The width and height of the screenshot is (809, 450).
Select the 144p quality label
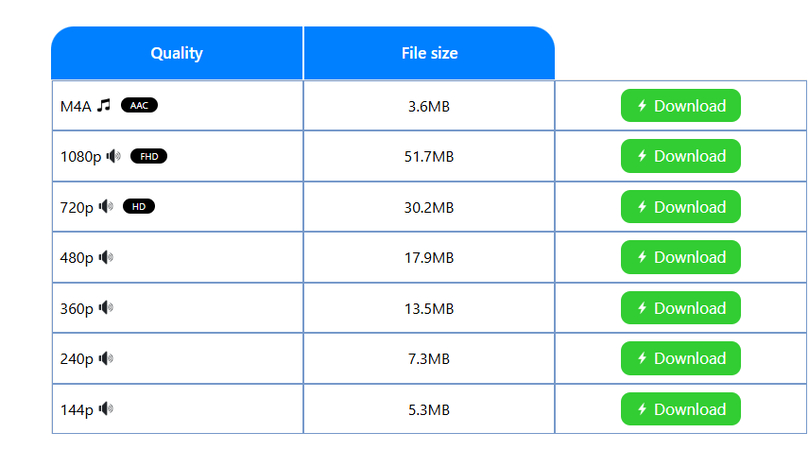click(x=77, y=410)
